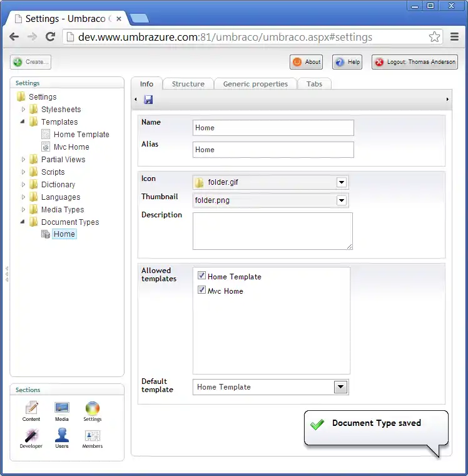468x476 pixels.
Task: Click the Description text area
Action: tap(272, 231)
